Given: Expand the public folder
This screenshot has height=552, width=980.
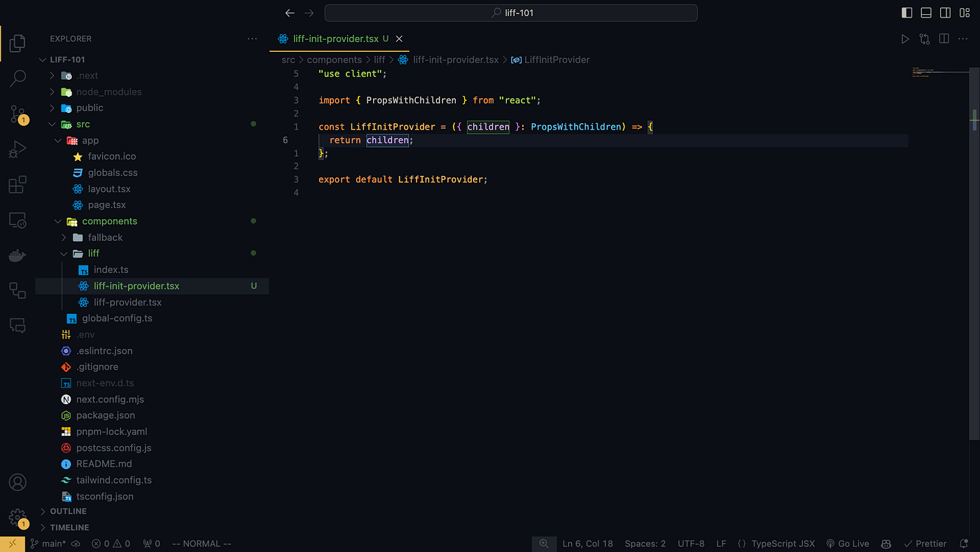Looking at the screenshot, I should pyautogui.click(x=152, y=108).
